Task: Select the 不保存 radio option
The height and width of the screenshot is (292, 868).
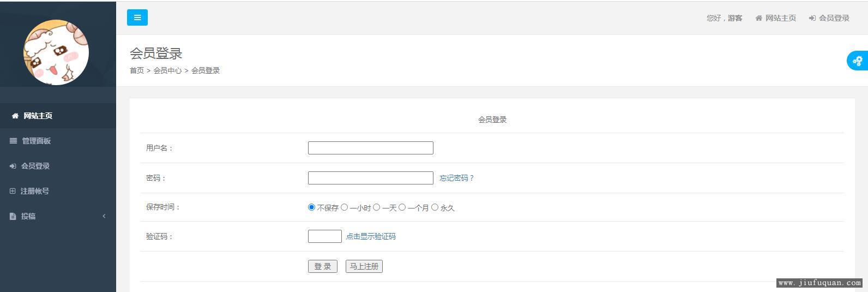Action: (x=312, y=207)
